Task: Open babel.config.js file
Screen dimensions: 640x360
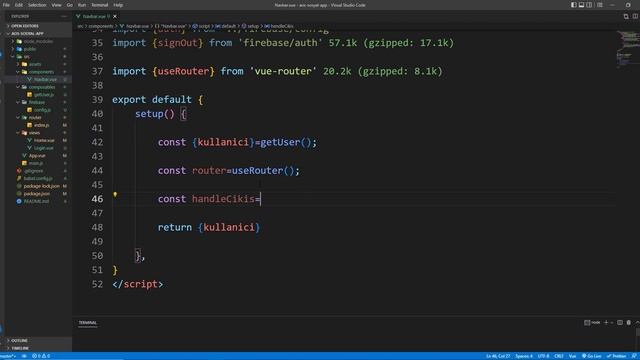Action: coord(38,178)
